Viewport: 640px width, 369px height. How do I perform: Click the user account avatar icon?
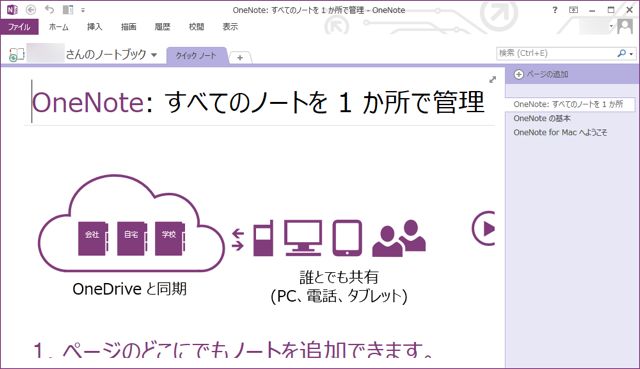click(624, 27)
